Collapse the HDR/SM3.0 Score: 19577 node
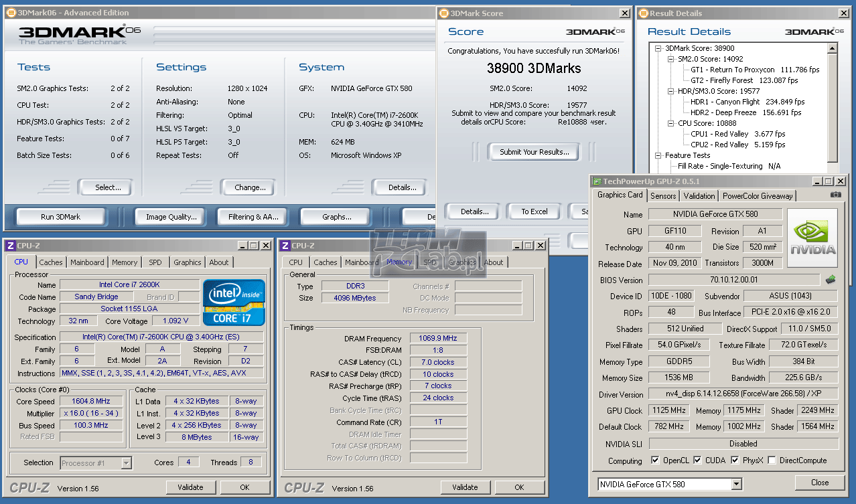This screenshot has height=504, width=856. (670, 91)
